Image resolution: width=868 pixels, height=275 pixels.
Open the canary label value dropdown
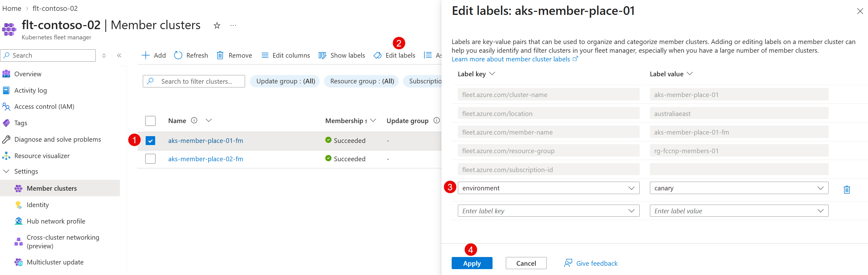[x=739, y=188]
